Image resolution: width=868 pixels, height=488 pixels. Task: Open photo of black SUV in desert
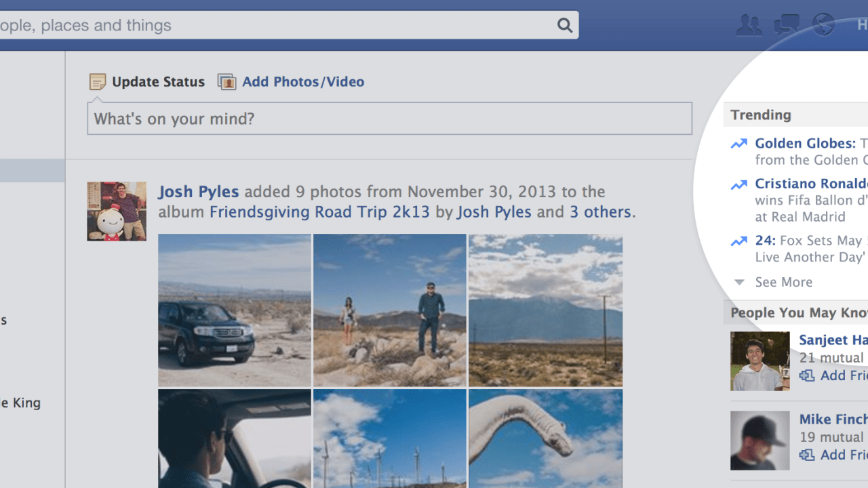coord(235,310)
